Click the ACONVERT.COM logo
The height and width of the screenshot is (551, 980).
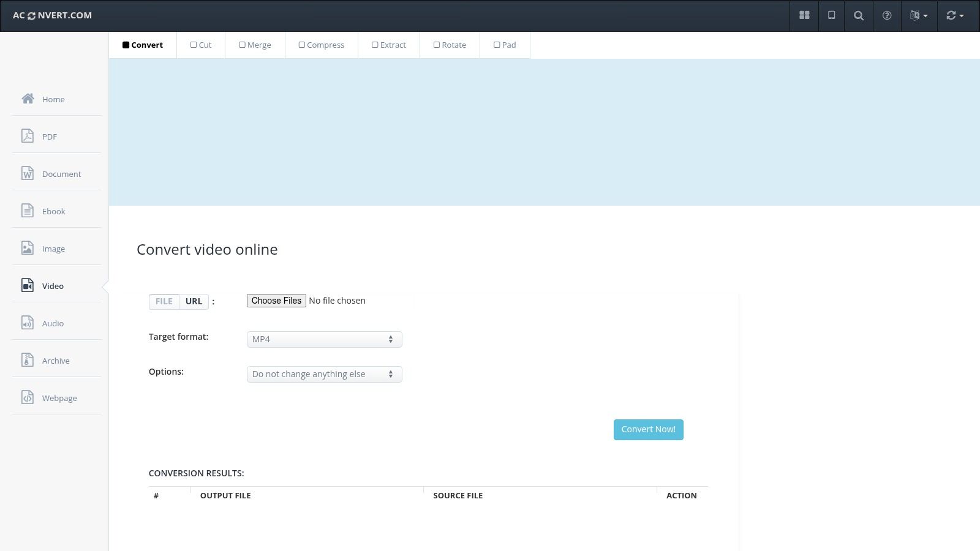pos(52,15)
